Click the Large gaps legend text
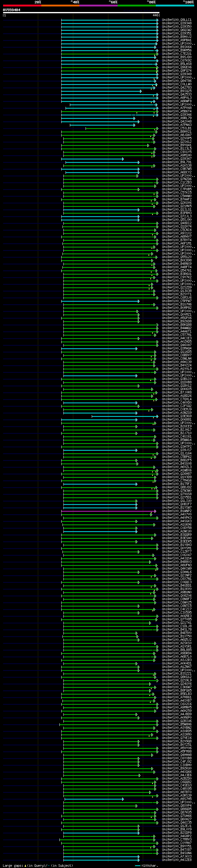 (13, 866)
